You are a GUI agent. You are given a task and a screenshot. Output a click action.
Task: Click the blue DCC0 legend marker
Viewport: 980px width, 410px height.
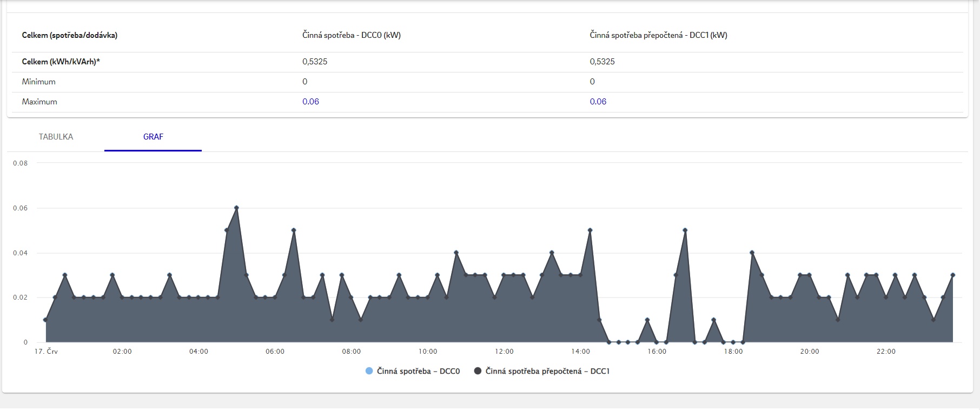click(369, 371)
